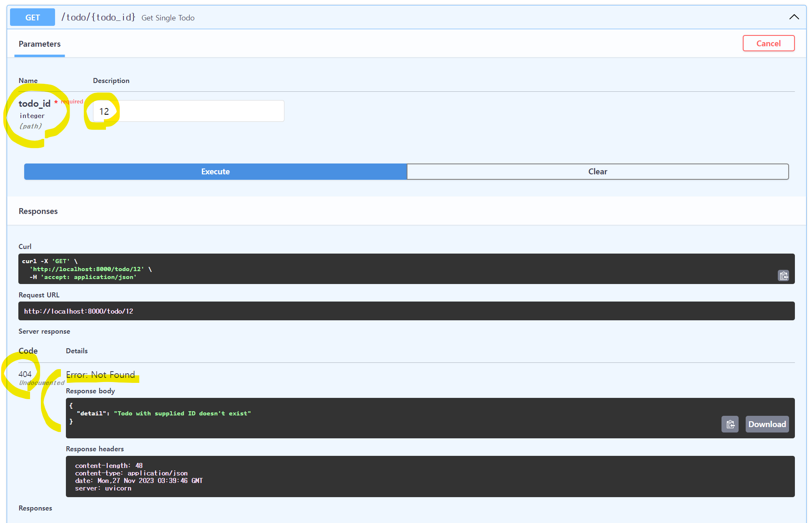812x523 pixels.
Task: Click the Responses section heading
Action: click(38, 211)
